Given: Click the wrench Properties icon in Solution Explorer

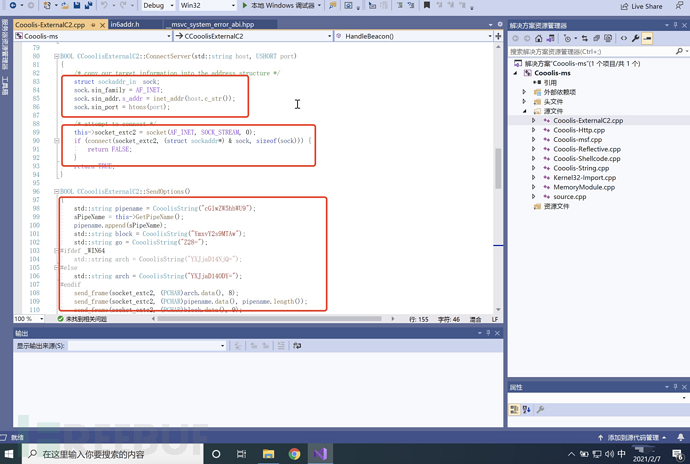Looking at the screenshot, I should point(636,38).
